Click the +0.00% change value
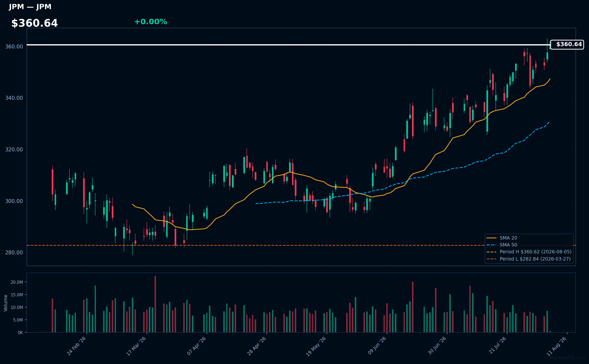Image resolution: width=589 pixels, height=364 pixels. pos(151,22)
